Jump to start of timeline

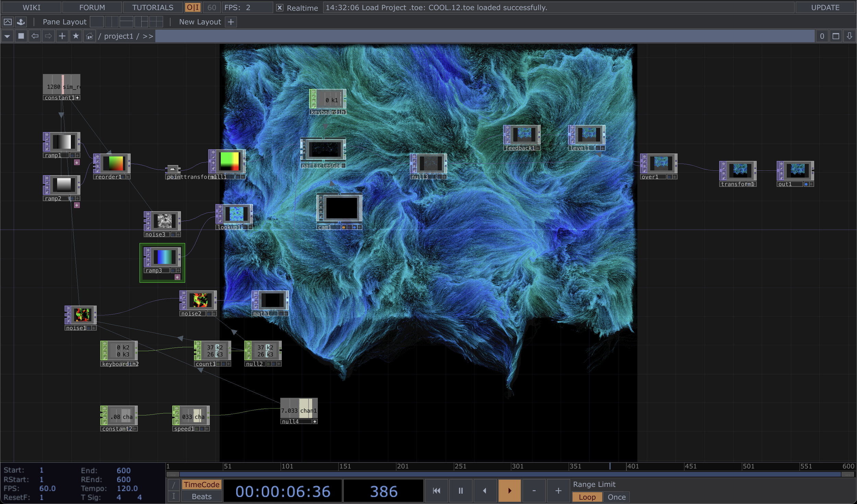(436, 491)
